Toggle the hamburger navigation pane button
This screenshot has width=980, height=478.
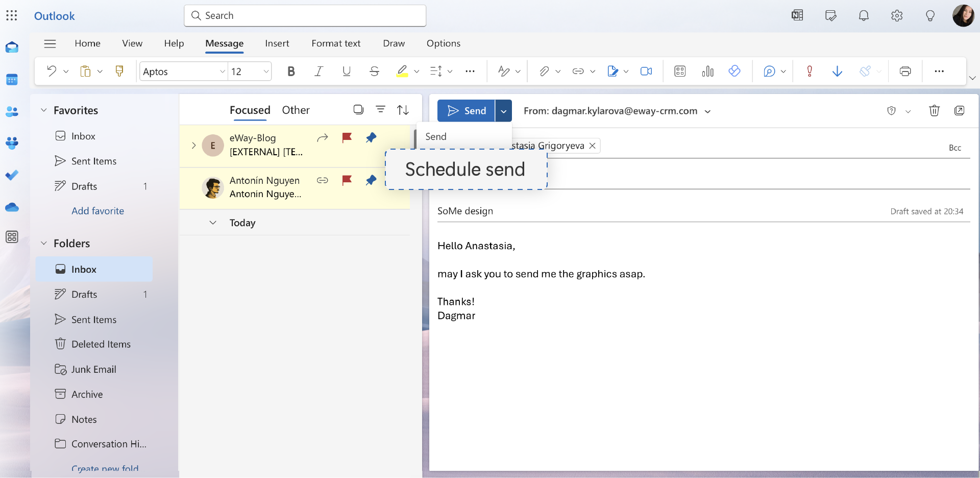click(50, 43)
